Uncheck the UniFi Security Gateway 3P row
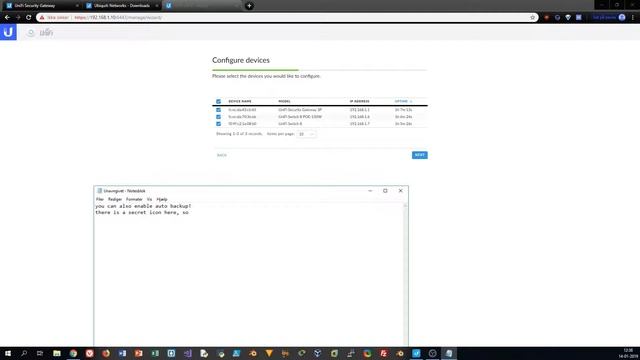Screen dimensions: 640x360 pyautogui.click(x=218, y=110)
